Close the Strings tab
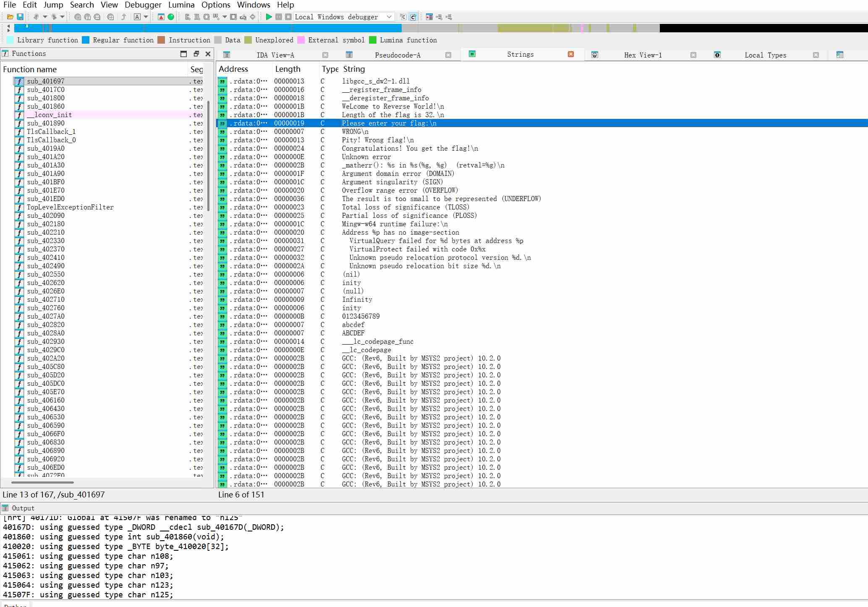This screenshot has width=868, height=607. point(570,55)
